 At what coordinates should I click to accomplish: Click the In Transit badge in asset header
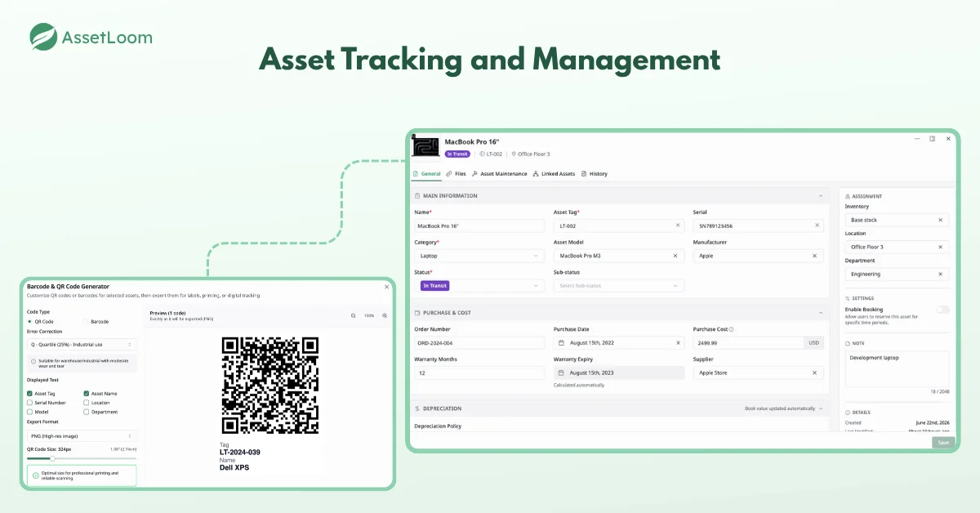pyautogui.click(x=458, y=154)
